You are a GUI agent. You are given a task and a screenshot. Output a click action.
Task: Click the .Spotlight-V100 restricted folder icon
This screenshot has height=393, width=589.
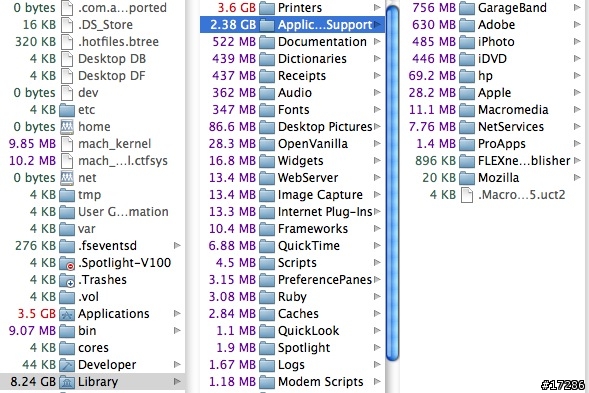click(67, 263)
